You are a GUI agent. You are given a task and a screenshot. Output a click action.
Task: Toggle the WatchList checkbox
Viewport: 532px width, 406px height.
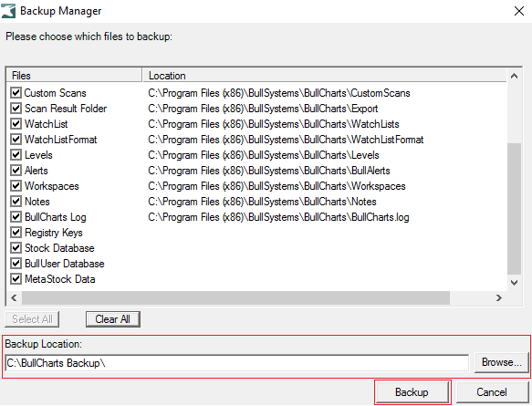tap(16, 124)
